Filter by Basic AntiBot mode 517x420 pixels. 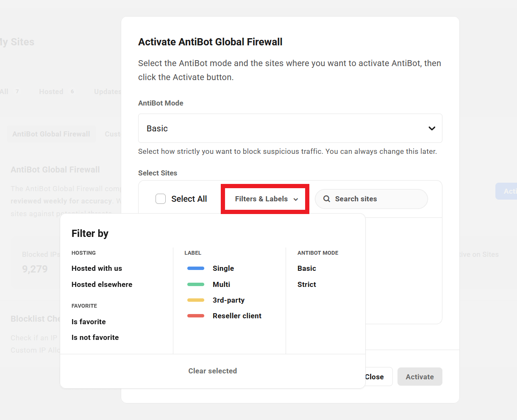point(307,268)
